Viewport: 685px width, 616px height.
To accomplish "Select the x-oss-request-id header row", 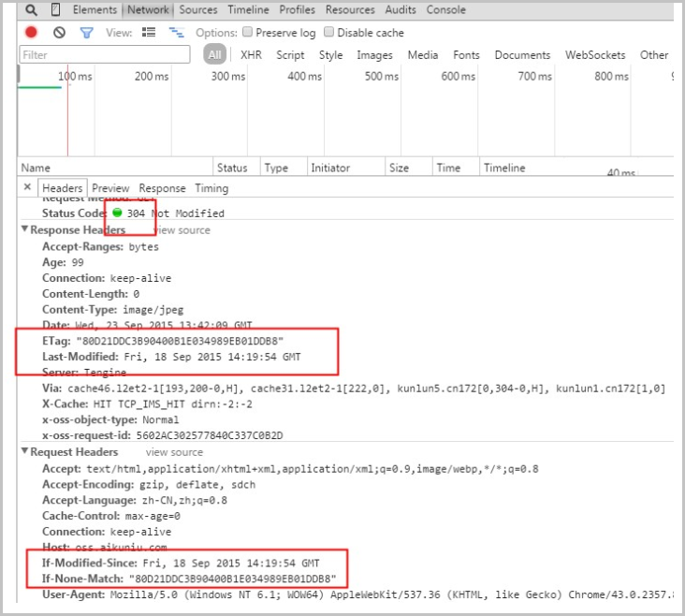I will point(163,435).
